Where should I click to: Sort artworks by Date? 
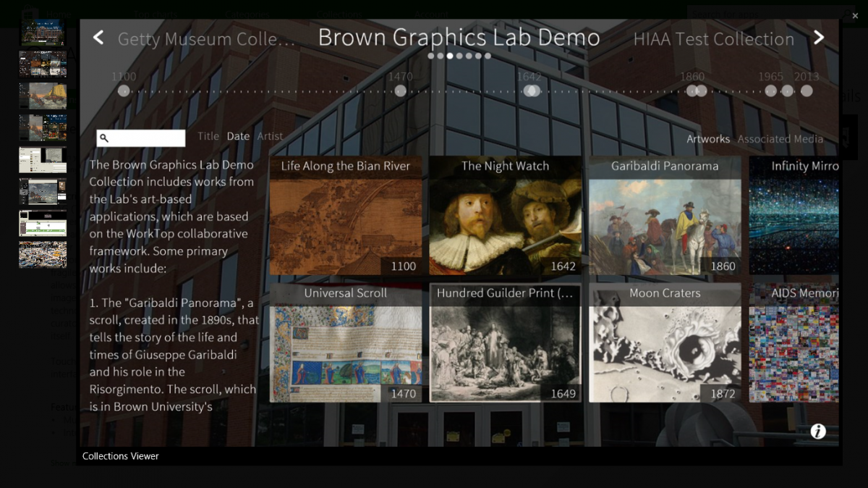point(238,136)
